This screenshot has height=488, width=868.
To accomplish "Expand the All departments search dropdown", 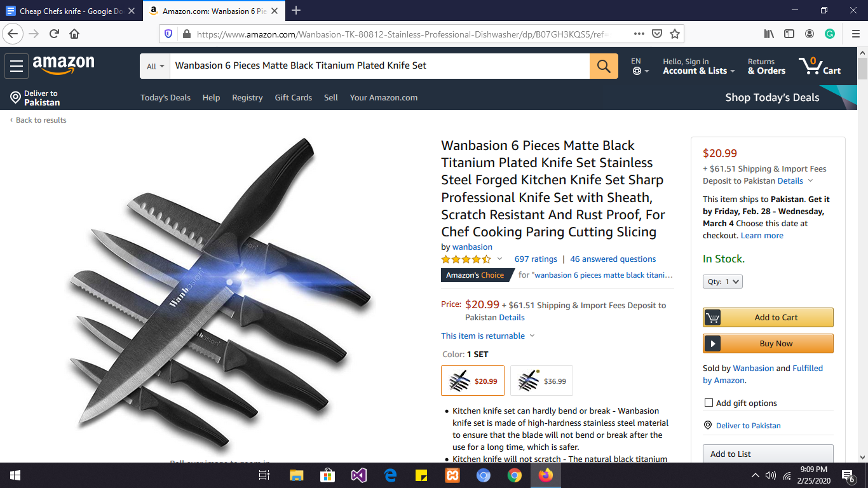I will [x=155, y=66].
